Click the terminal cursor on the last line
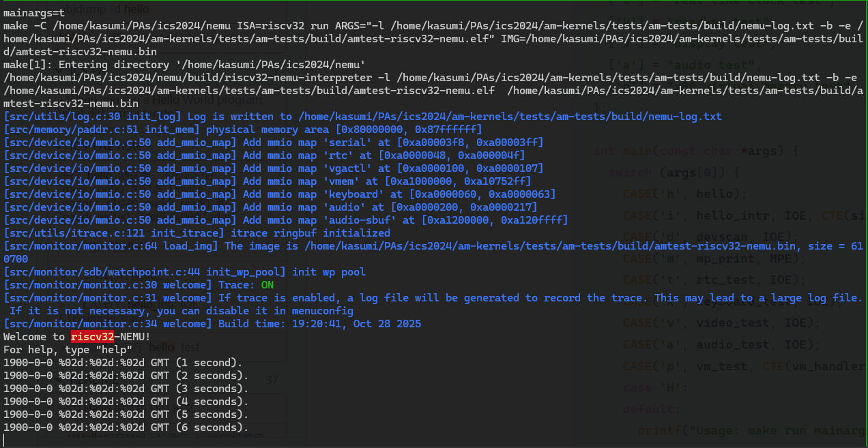The height and width of the screenshot is (448, 868). [x=4, y=440]
